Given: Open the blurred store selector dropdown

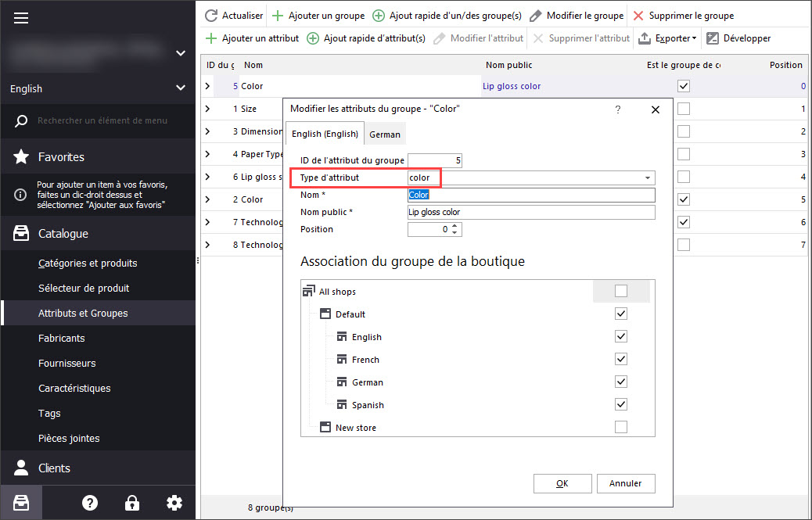Looking at the screenshot, I should pos(180,52).
